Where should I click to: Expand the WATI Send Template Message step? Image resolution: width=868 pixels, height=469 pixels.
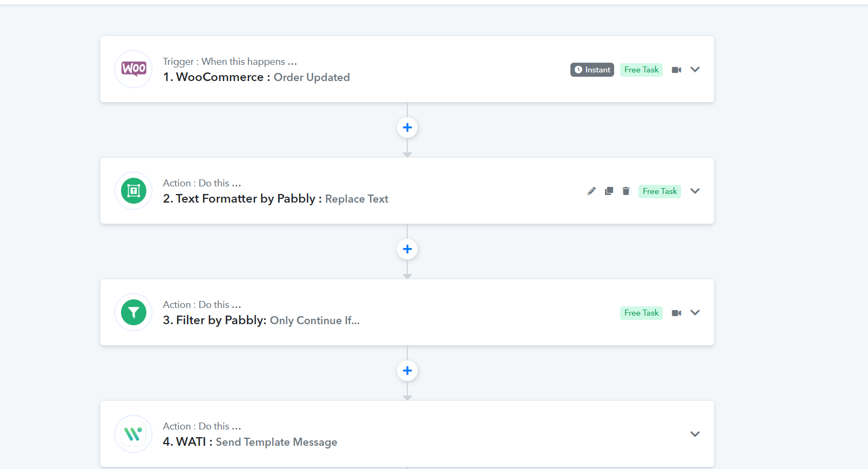695,434
